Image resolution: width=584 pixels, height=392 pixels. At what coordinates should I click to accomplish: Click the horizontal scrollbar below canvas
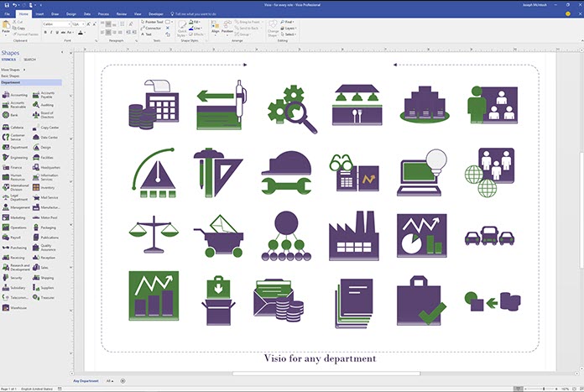coord(326,374)
